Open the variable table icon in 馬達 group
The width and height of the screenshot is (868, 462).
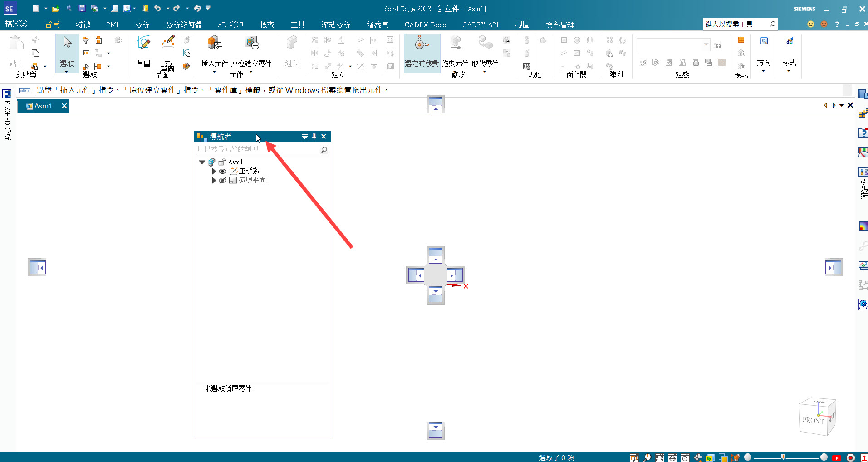click(526, 66)
